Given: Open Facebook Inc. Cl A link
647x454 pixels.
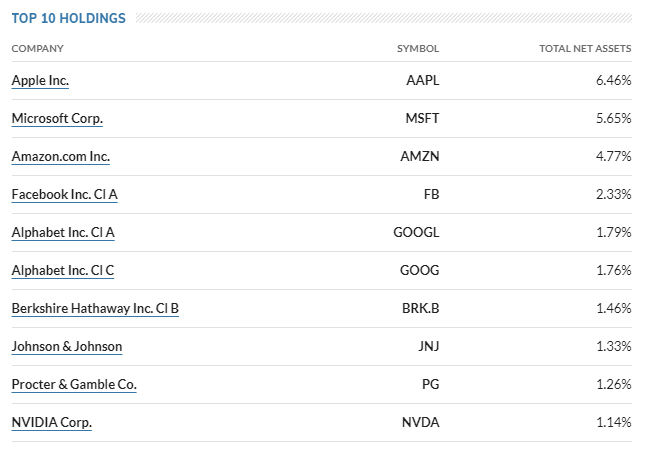Looking at the screenshot, I should click(x=64, y=194).
